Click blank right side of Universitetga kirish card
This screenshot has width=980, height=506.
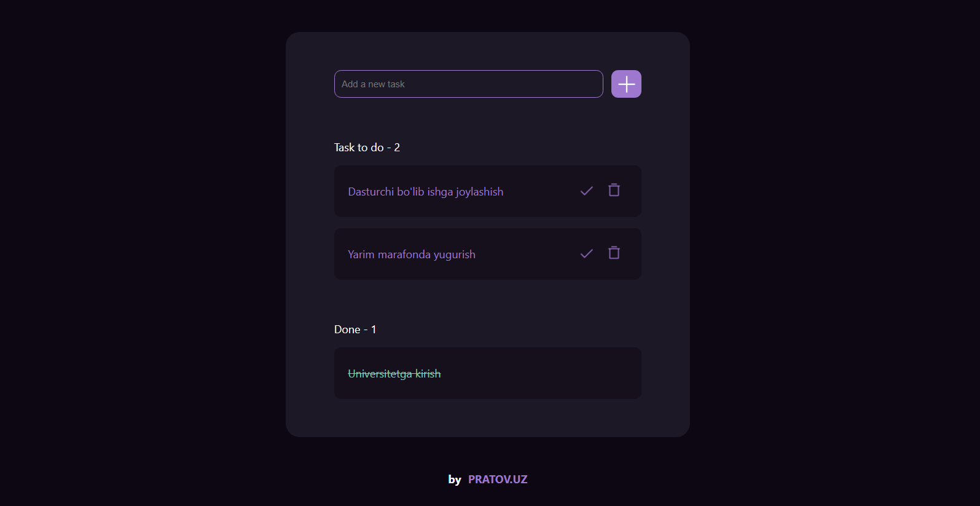pyautogui.click(x=553, y=373)
